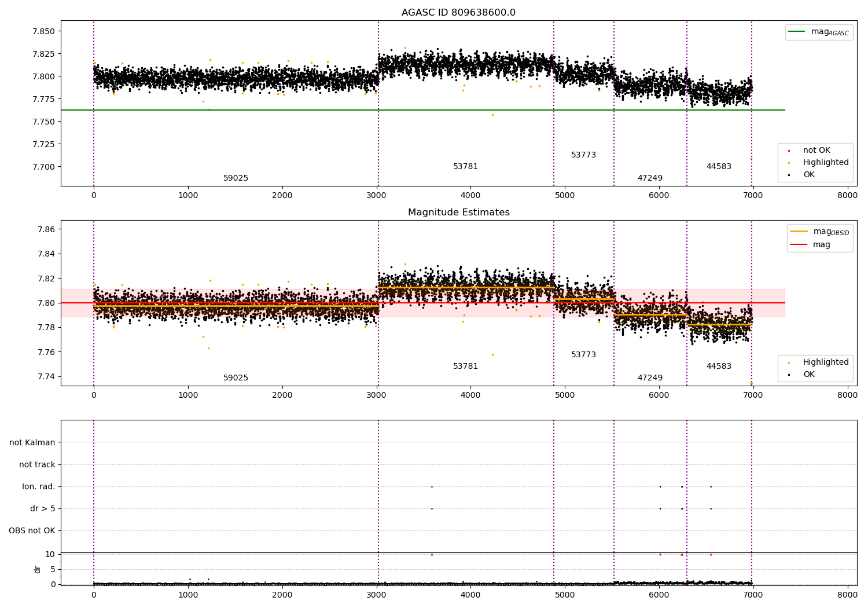Select "OK" in the Magnitude Estimates legend
Image resolution: width=868 pixels, height=608 pixels.
[809, 375]
